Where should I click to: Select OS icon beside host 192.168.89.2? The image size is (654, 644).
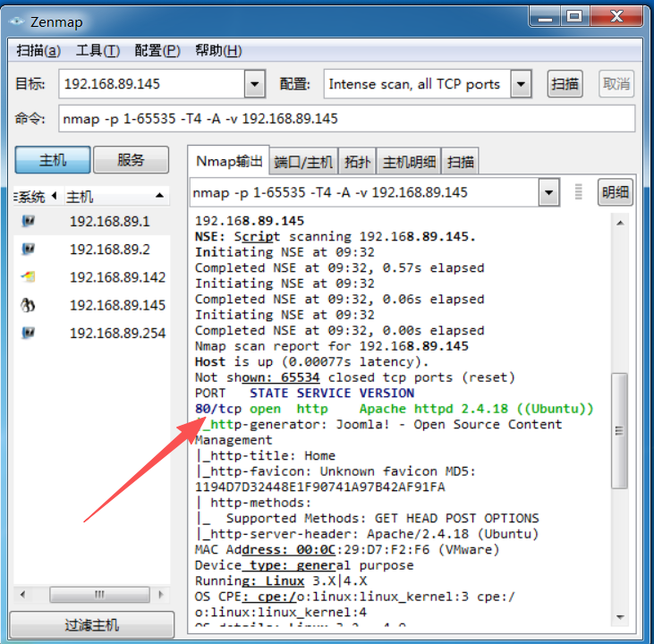click(28, 249)
